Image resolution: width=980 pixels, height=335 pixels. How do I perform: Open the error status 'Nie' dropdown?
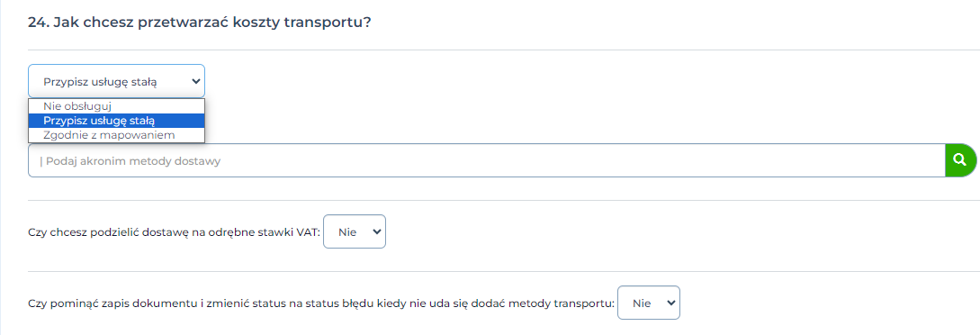(648, 303)
